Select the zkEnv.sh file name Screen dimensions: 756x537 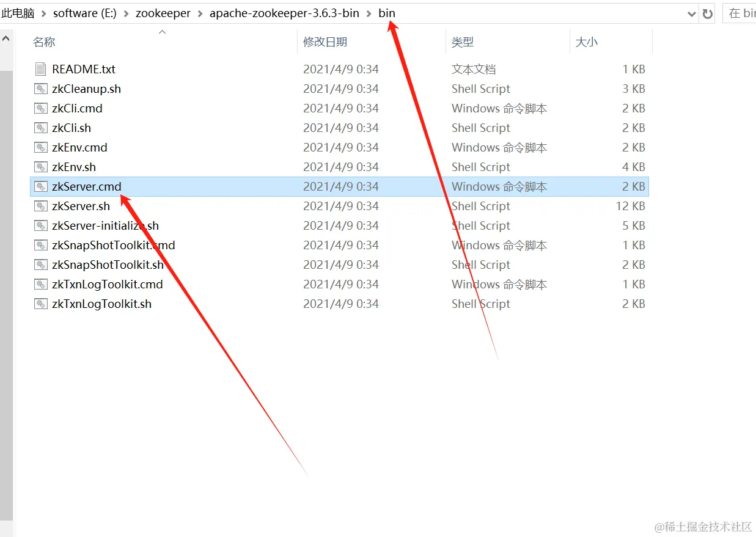(74, 167)
